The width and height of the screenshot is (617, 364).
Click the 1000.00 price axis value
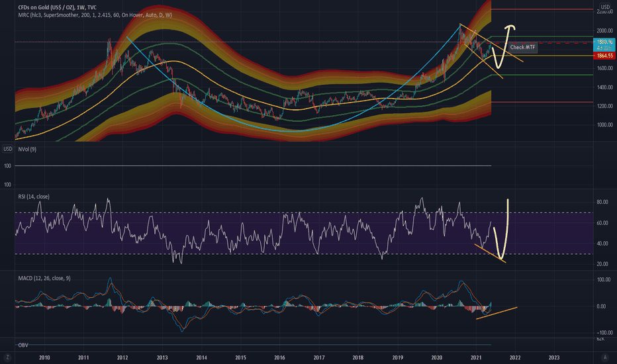tap(605, 124)
